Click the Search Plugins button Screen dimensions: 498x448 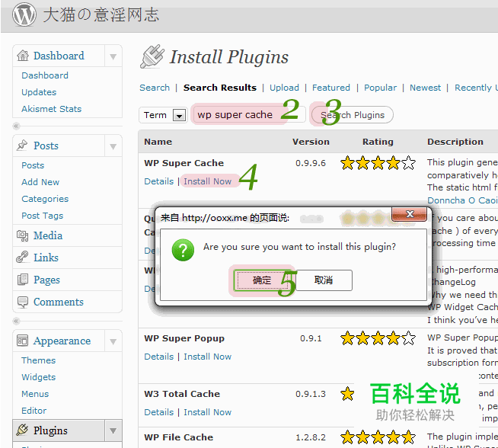pyautogui.click(x=353, y=115)
